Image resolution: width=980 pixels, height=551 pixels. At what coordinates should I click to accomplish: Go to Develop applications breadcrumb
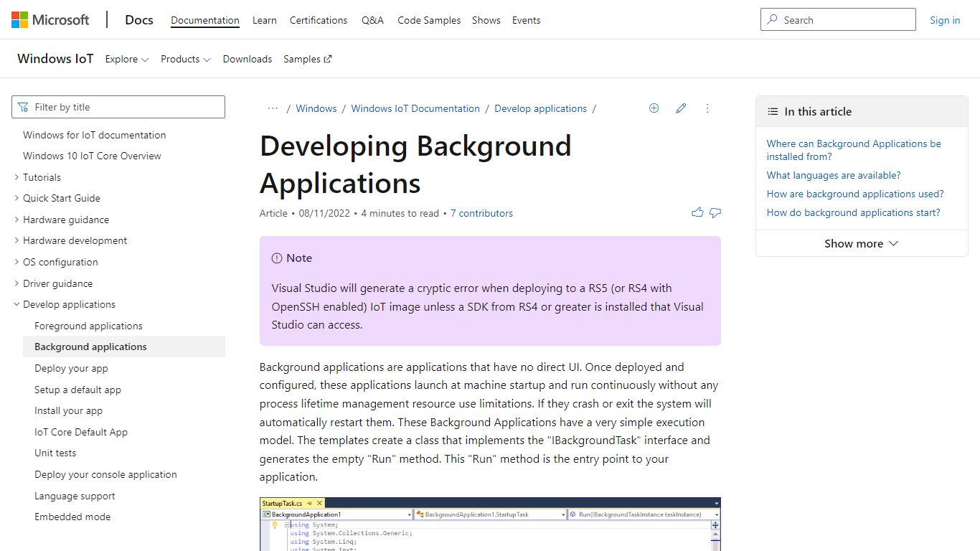point(540,108)
